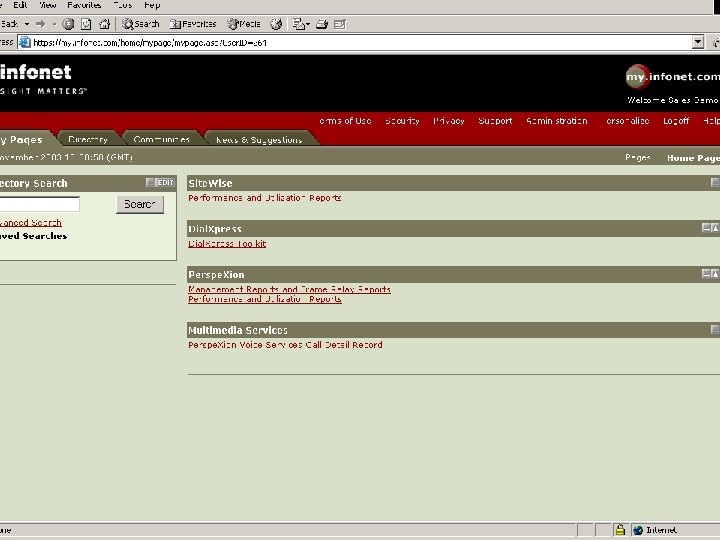Open Management Reports and Frame Relay Reports

coord(289,289)
